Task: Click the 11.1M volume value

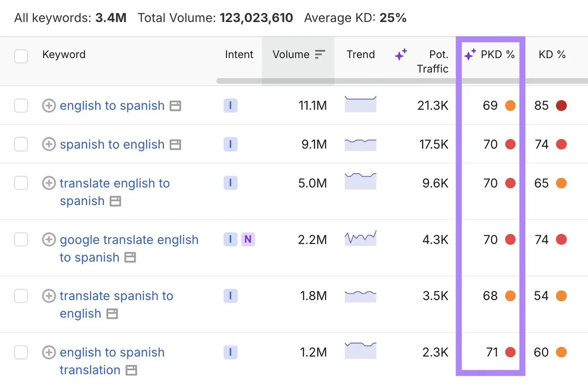Action: click(x=313, y=105)
